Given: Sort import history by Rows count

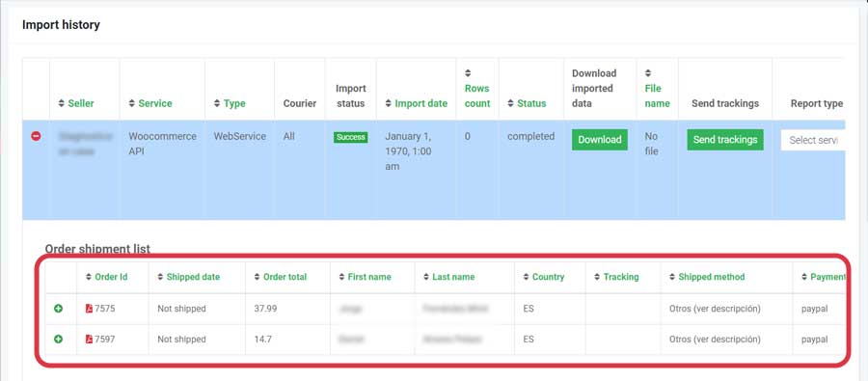Looking at the screenshot, I should point(477,88).
